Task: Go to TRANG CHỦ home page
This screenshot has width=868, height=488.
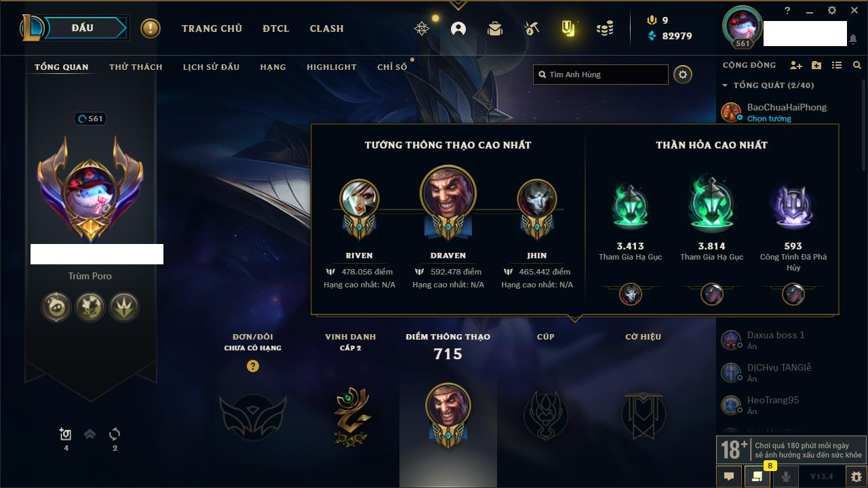Action: 212,28
